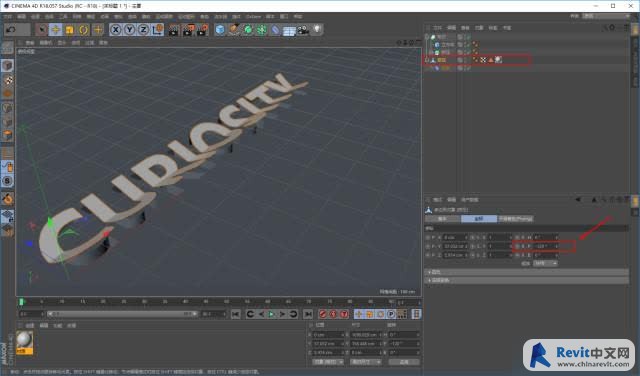
Task: Click the timeline preview range slider bar
Action: click(x=122, y=314)
